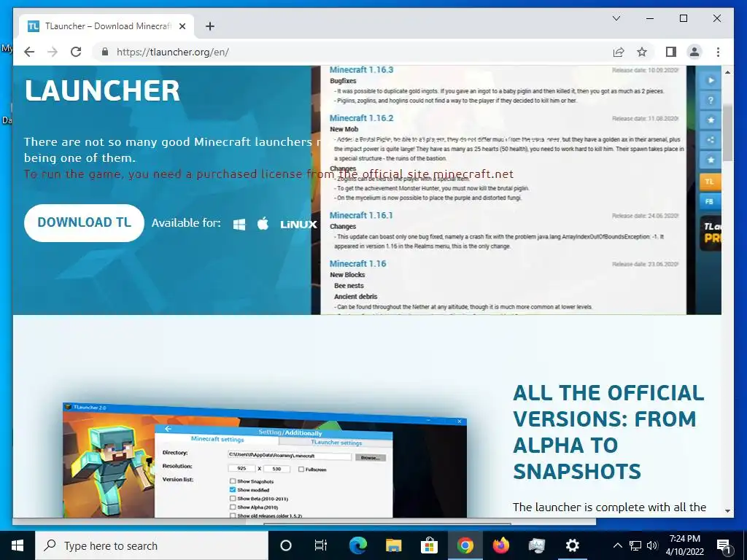Open the notification center icon
The height and width of the screenshot is (560, 747).
tap(724, 545)
